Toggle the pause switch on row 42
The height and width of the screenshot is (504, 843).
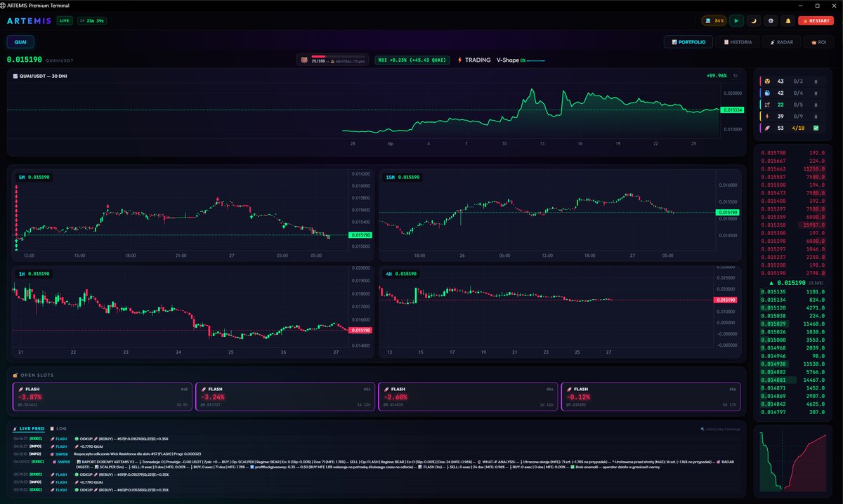pyautogui.click(x=816, y=93)
